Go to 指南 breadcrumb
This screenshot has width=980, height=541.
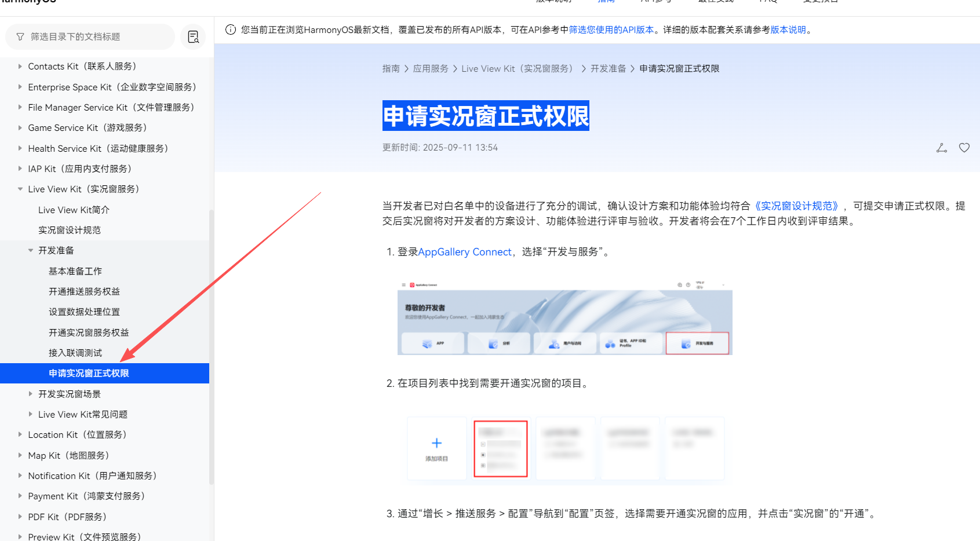point(391,68)
